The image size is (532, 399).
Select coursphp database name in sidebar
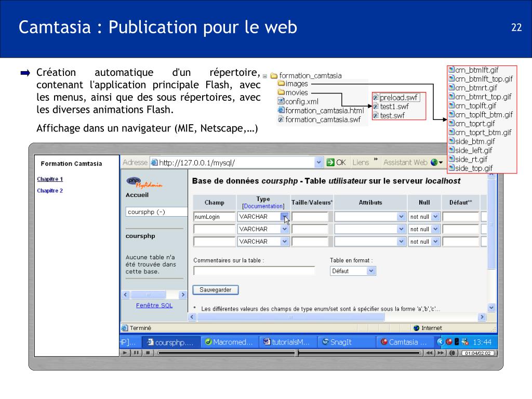(x=140, y=236)
